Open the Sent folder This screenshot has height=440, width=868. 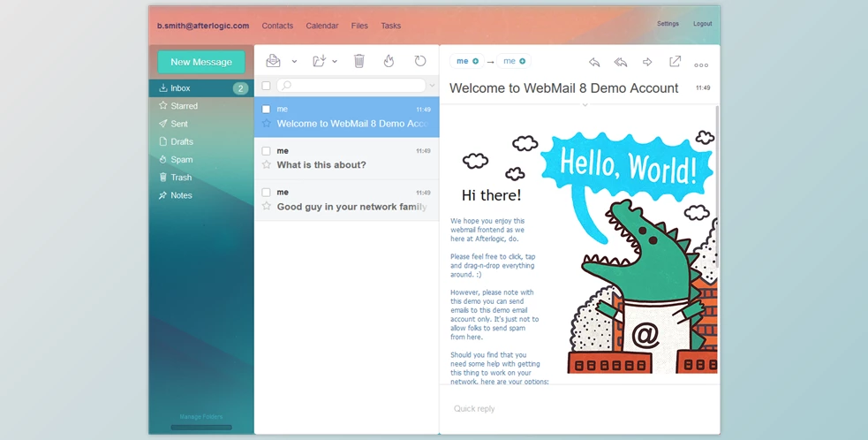point(201,124)
